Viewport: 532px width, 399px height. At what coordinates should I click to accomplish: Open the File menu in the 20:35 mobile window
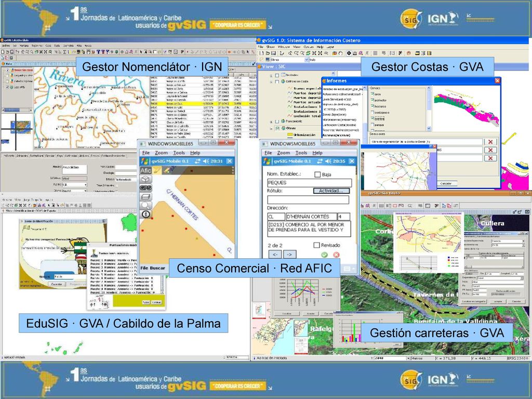click(268, 153)
